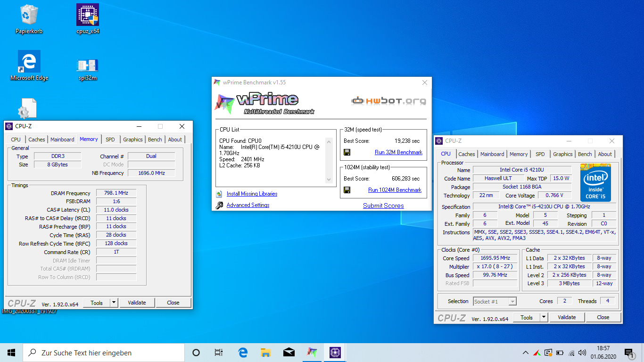Open Bench tab in left CPU-Z window
The image size is (644, 362).
point(155,140)
